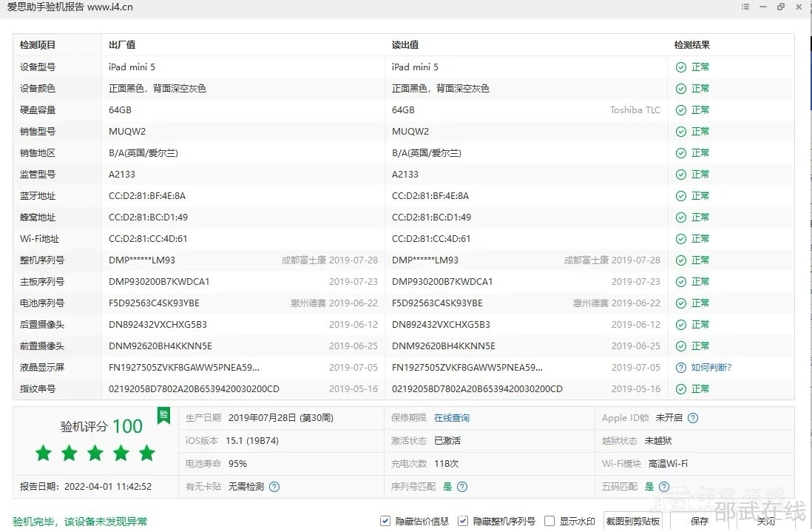The image size is (812, 529).
Task: Uncheck 隐藏整机序列号 checkbox
Action: 463,521
